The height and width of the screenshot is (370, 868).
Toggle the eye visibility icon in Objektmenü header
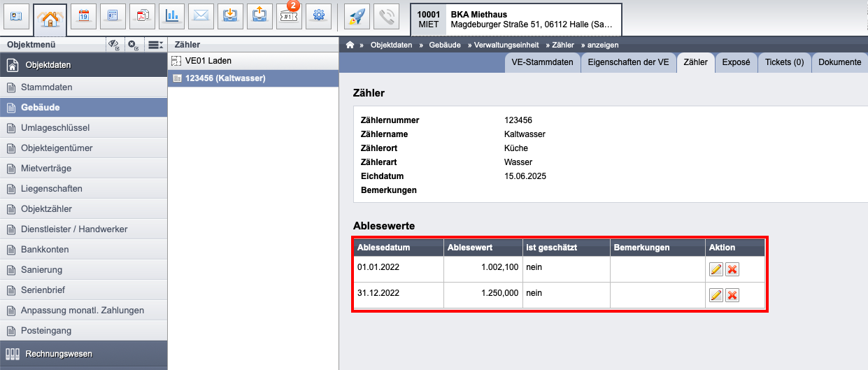(114, 45)
